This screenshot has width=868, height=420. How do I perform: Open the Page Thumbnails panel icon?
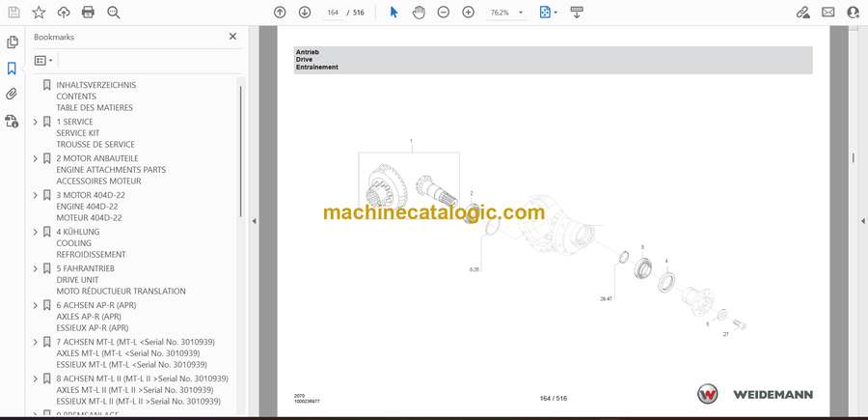[13, 42]
